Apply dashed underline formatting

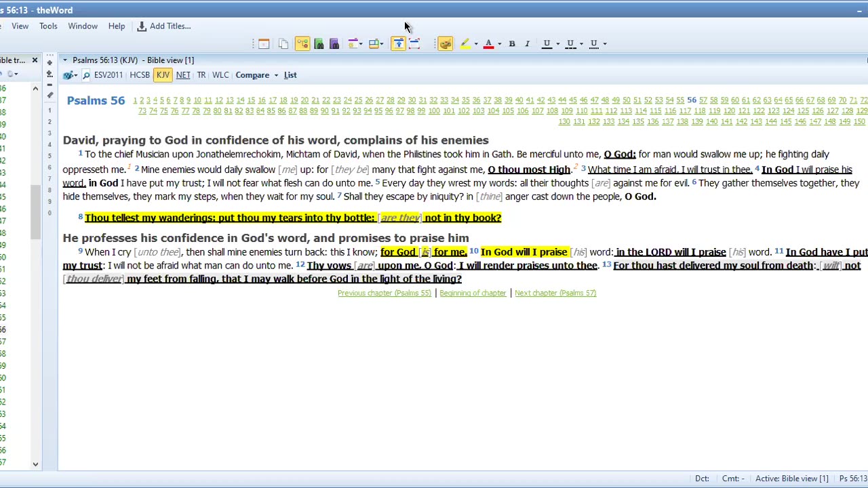point(570,44)
